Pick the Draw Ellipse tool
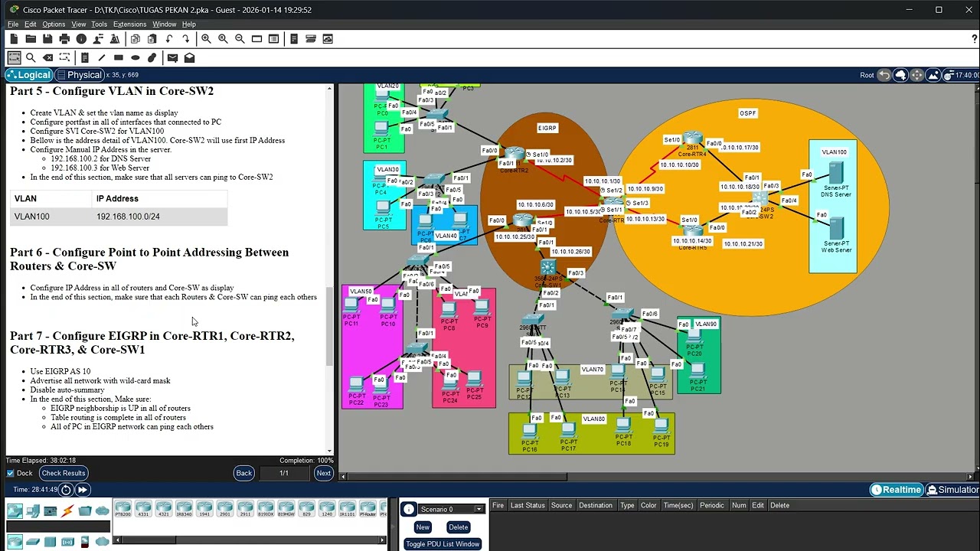Viewport: 980px width, 551px height. 136,57
